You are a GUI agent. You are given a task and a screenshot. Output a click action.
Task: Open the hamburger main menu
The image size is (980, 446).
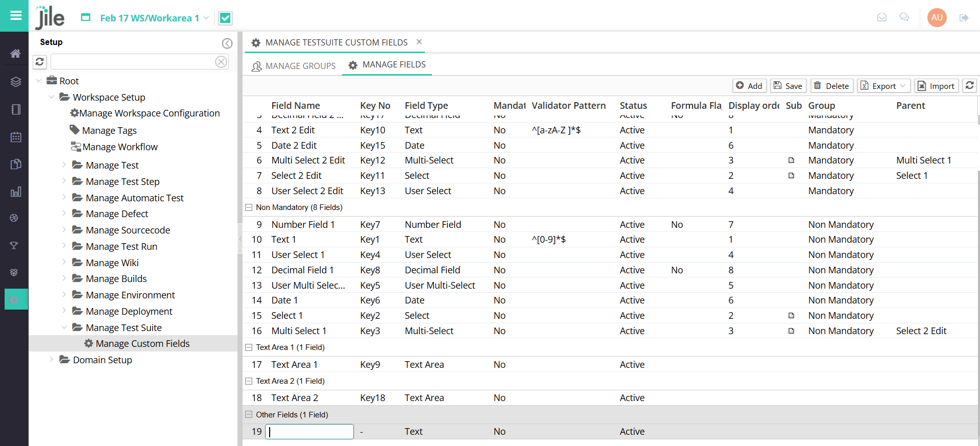(x=16, y=15)
